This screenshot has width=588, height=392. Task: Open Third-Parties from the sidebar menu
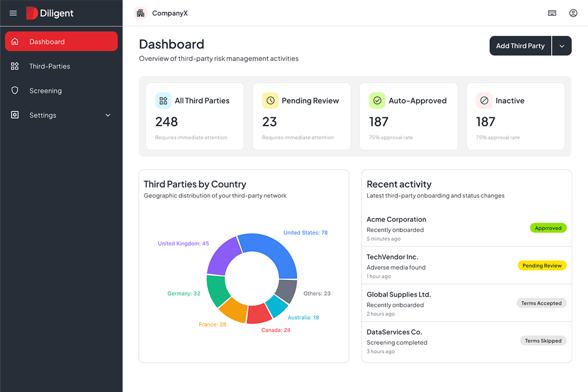[50, 66]
